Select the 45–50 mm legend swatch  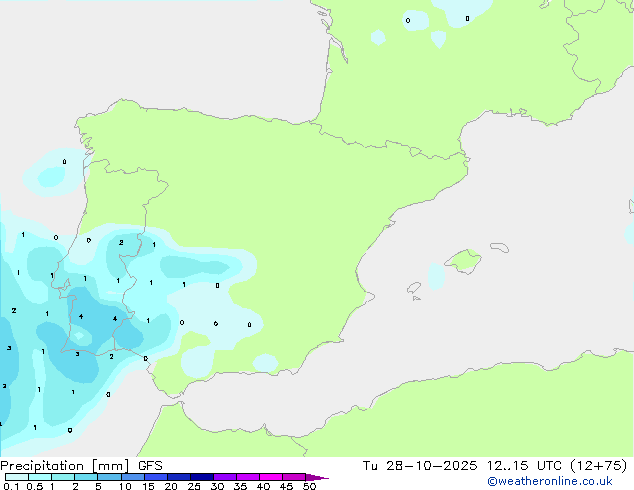(294, 477)
